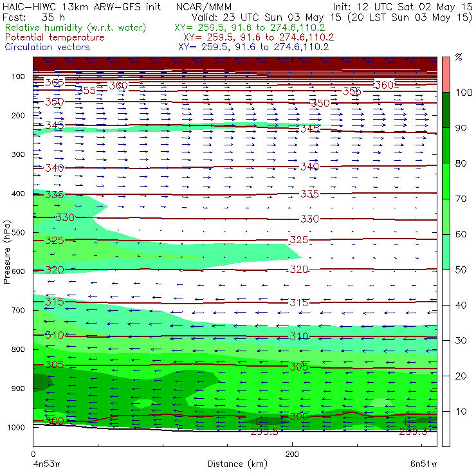Click the "299.3" low-value contour label
476x476 pixels.
point(413,432)
